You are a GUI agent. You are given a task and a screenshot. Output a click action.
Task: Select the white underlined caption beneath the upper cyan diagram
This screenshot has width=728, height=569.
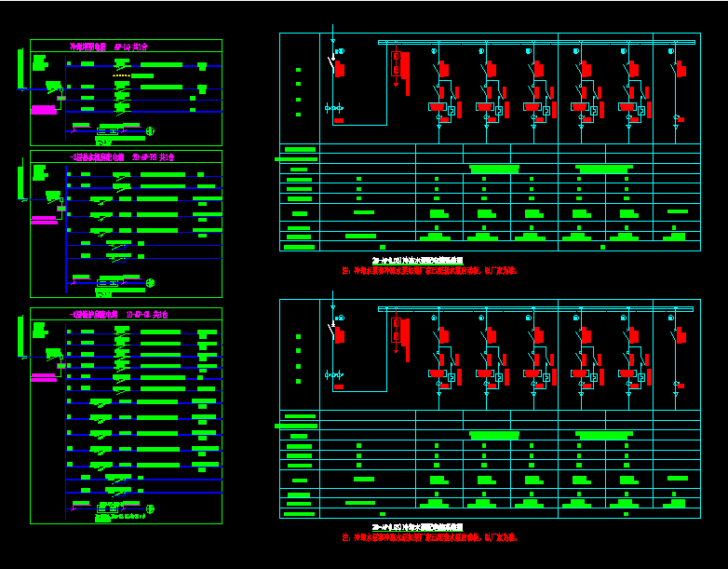point(418,260)
